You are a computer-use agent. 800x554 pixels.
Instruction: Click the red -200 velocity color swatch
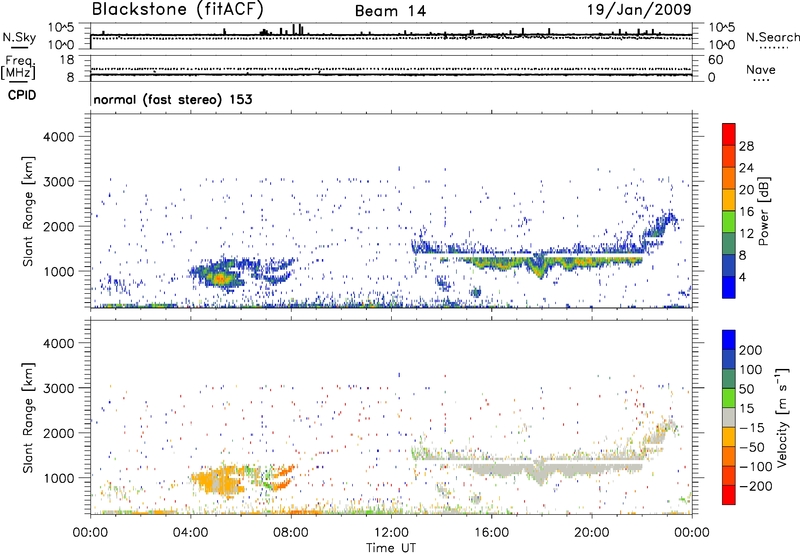click(729, 495)
